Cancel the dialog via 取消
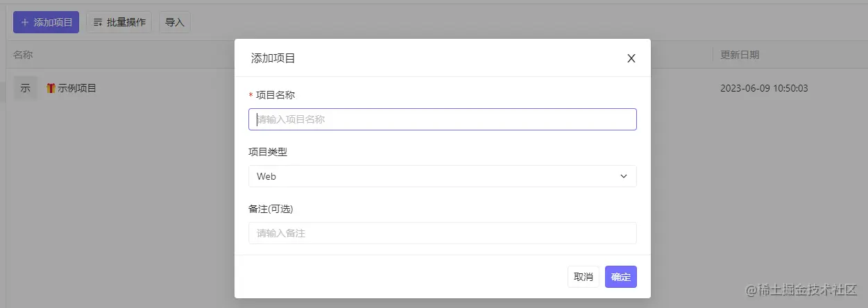 point(584,277)
